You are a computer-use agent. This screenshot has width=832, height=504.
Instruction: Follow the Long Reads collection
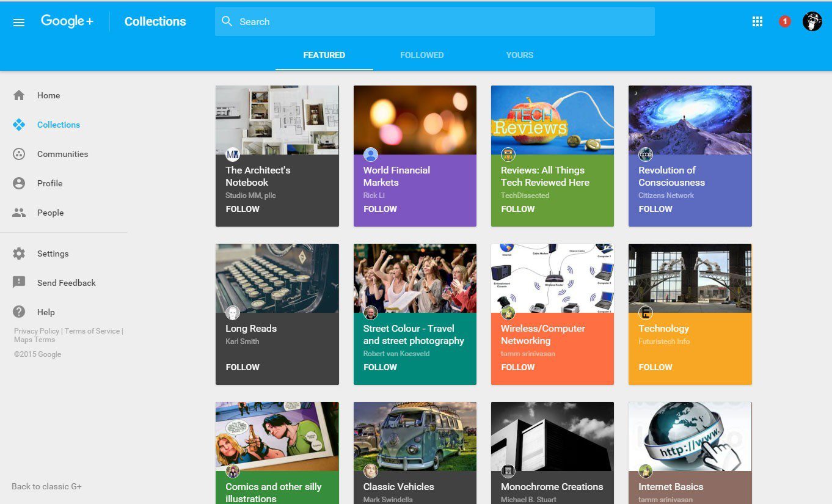(x=243, y=367)
